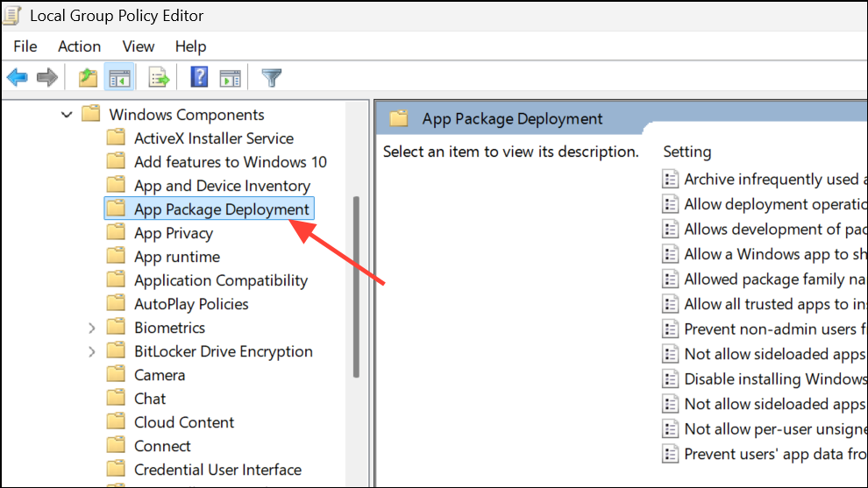The image size is (868, 488).
Task: Open the View menu
Action: (139, 46)
